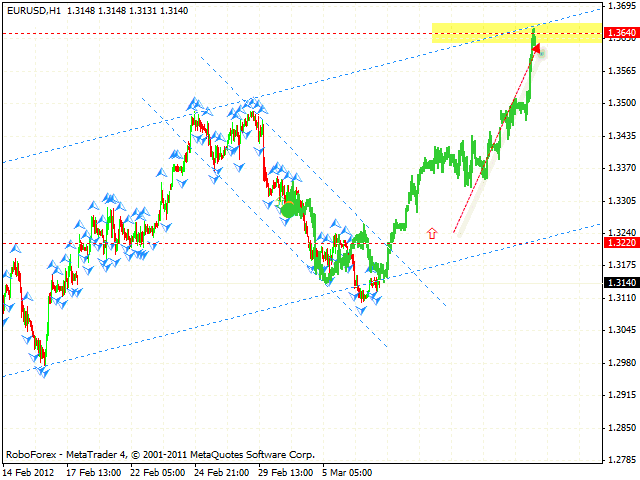The height and width of the screenshot is (480, 640).
Task: Select the hollow red up arrow marker
Action: click(432, 233)
